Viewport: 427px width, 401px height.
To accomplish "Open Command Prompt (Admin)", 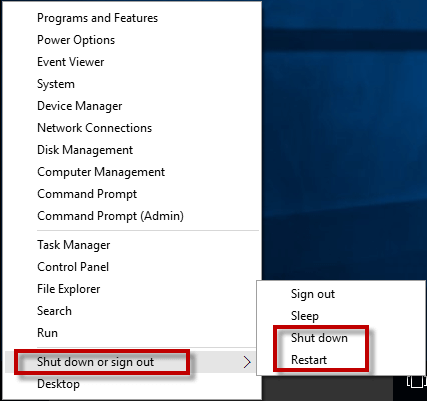I will point(110,216).
